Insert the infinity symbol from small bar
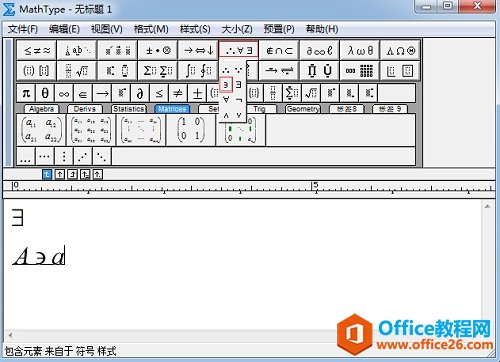The height and width of the screenshot is (362, 500). click(x=64, y=93)
